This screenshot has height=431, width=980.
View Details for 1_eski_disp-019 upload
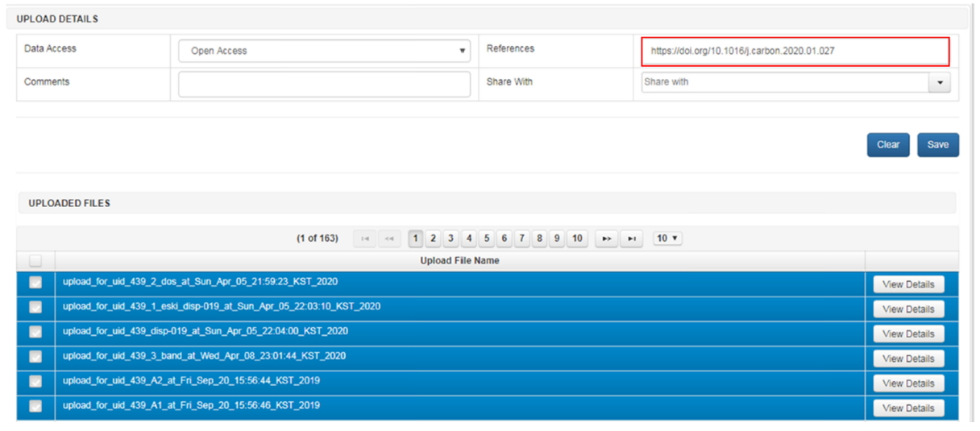coord(908,309)
